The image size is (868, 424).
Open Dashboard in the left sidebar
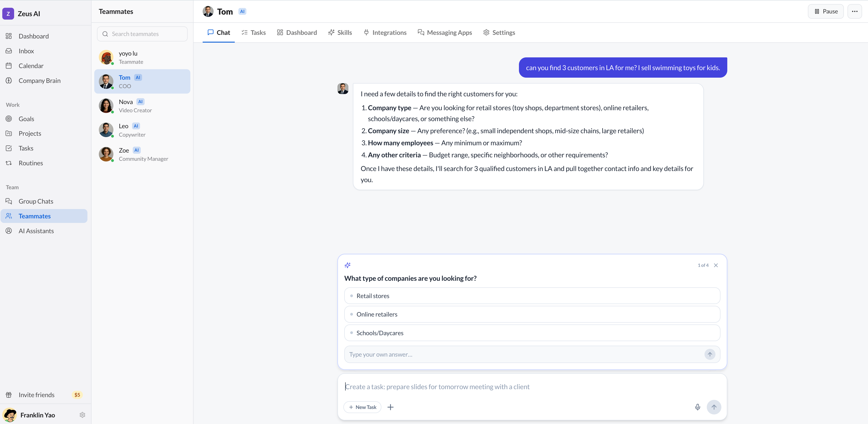44,36
